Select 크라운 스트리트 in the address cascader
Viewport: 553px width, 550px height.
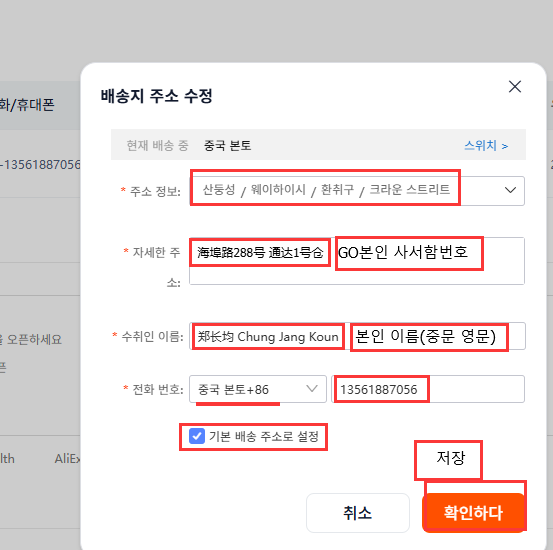pos(409,190)
